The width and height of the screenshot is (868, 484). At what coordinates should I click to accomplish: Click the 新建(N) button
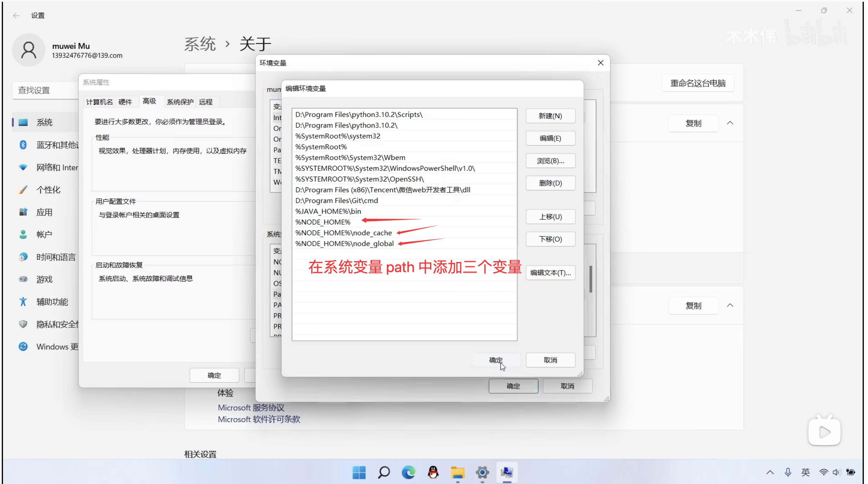click(550, 116)
